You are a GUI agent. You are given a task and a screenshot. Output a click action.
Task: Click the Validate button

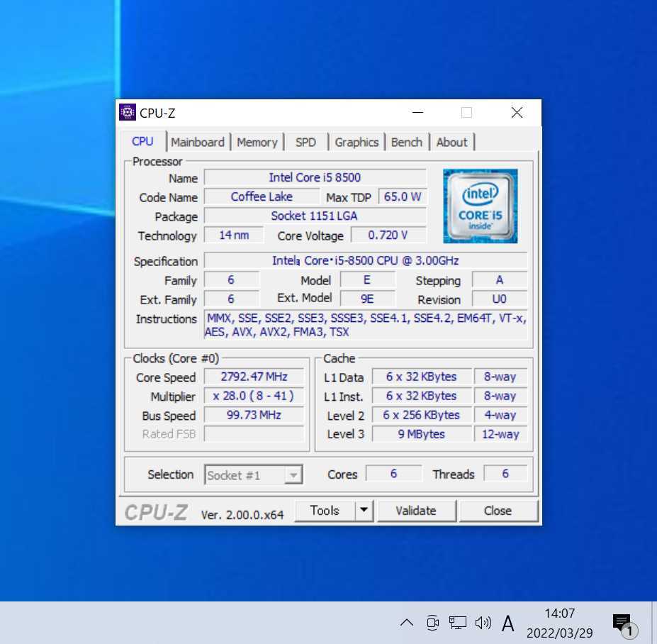(x=416, y=510)
